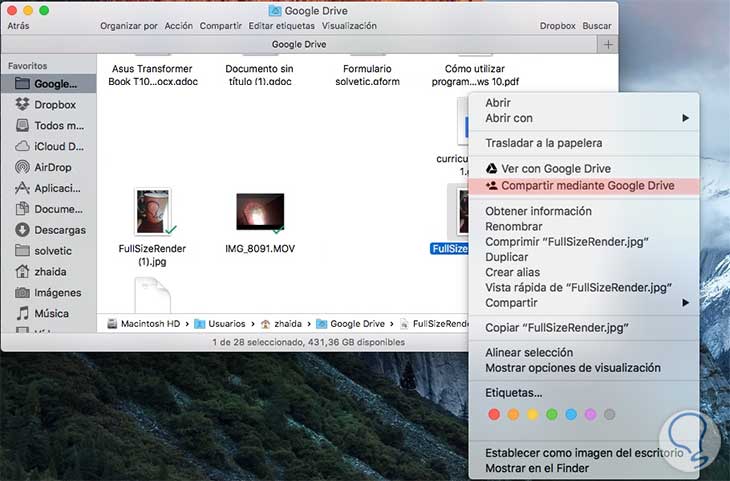Open the Música note icon in sidebar

(22, 313)
